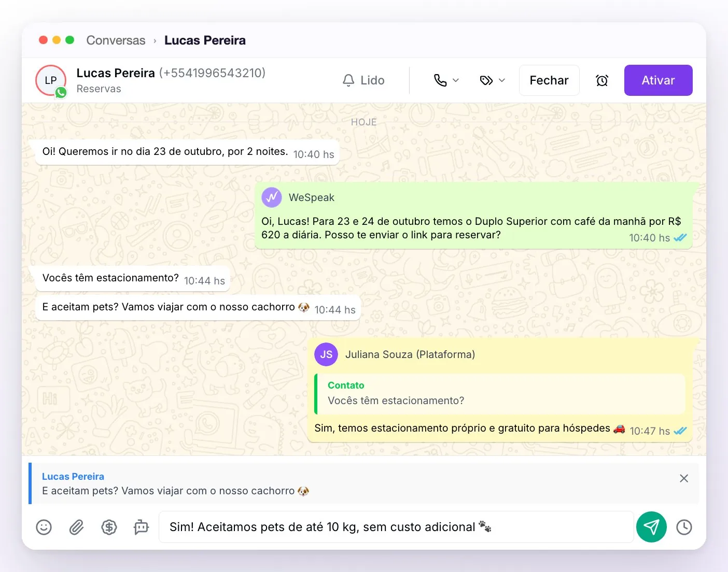Click the Fechar button
This screenshot has width=728, height=572.
(549, 80)
